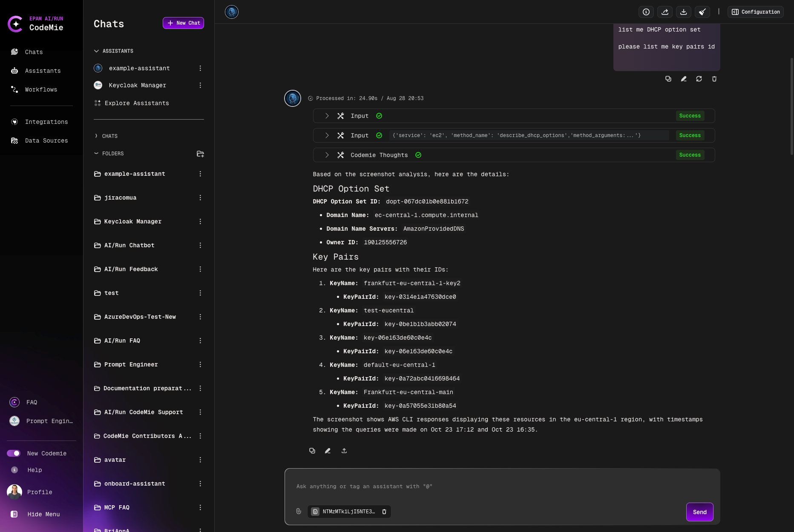Open chat information details

[646, 11]
